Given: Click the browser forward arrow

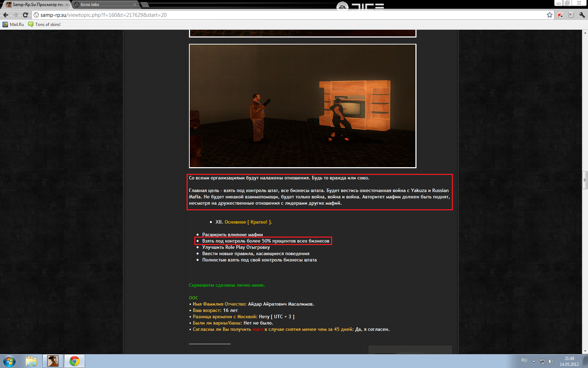Looking at the screenshot, I should [15, 15].
